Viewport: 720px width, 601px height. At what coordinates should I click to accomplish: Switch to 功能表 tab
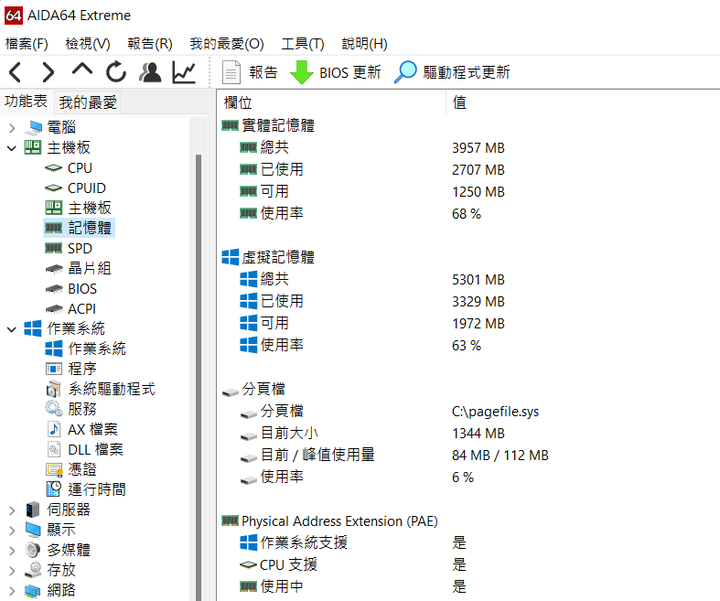click(26, 101)
